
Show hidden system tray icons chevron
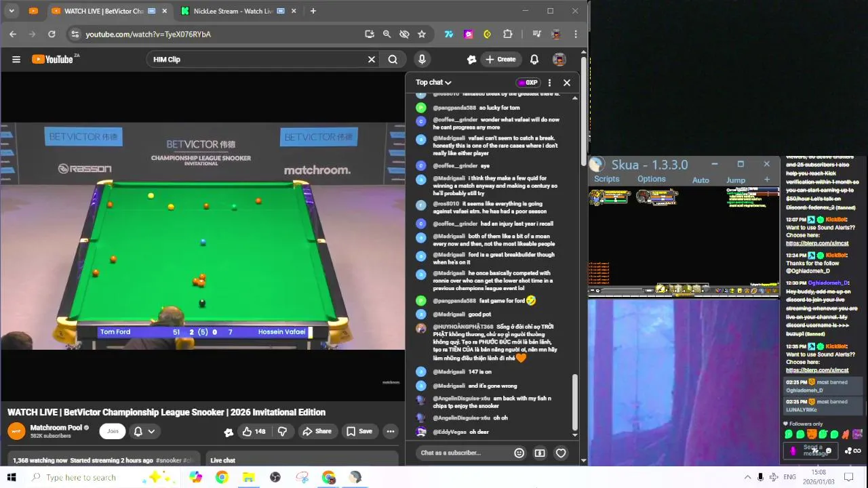(x=747, y=477)
